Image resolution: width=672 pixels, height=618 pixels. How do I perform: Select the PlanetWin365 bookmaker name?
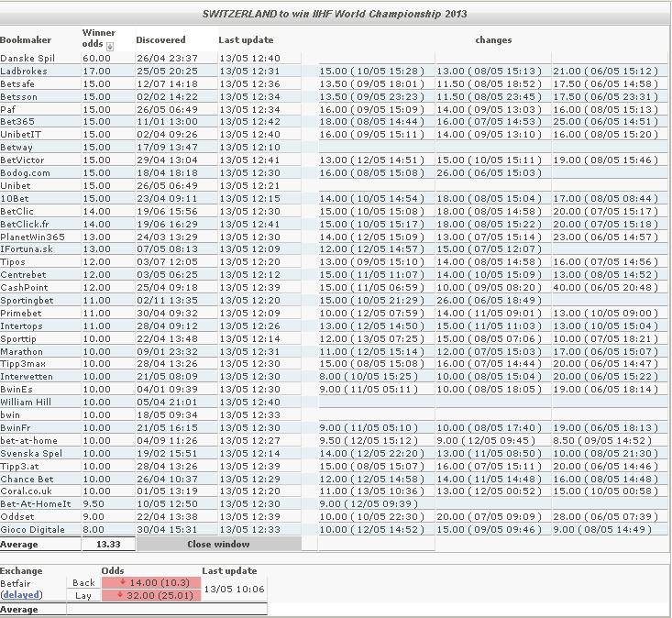pos(33,237)
